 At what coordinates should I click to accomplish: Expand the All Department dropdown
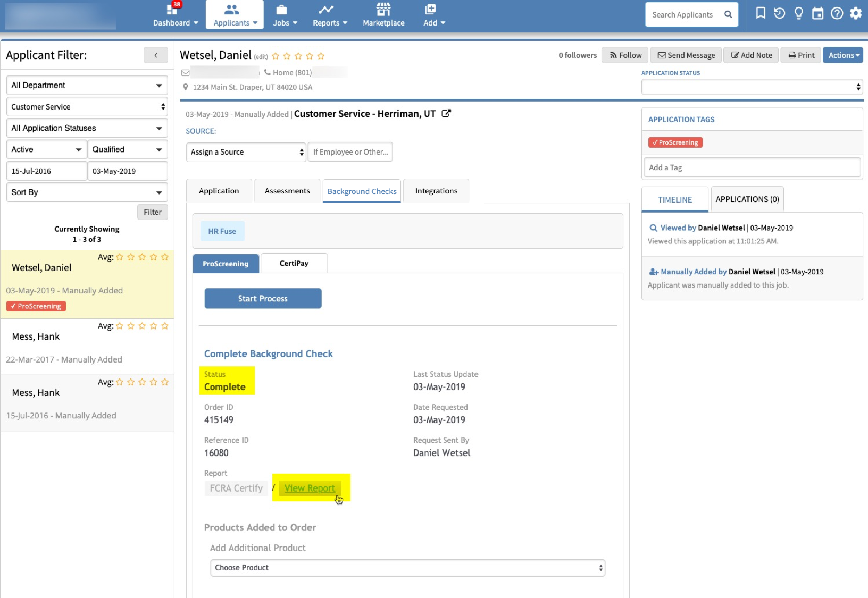click(x=87, y=86)
